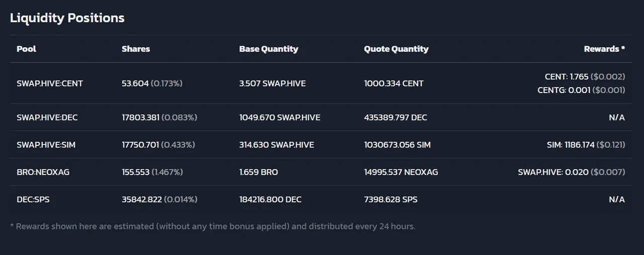Image resolution: width=644 pixels, height=255 pixels.
Task: Click the Base Quantity column header
Action: coord(269,49)
